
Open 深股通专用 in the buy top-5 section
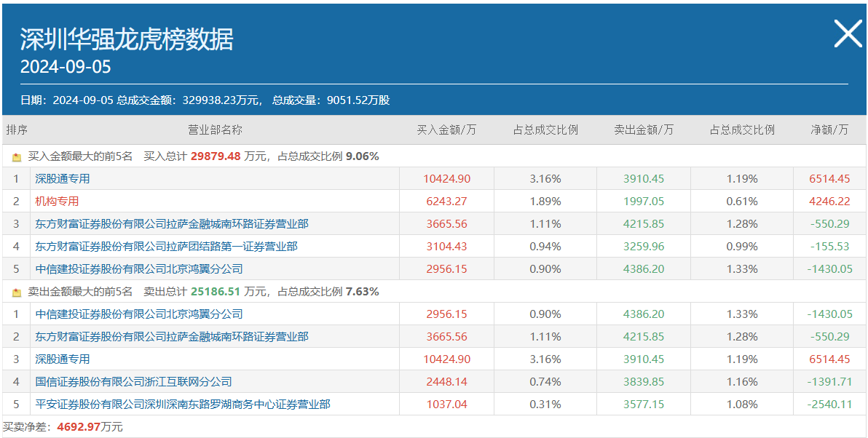click(x=63, y=178)
